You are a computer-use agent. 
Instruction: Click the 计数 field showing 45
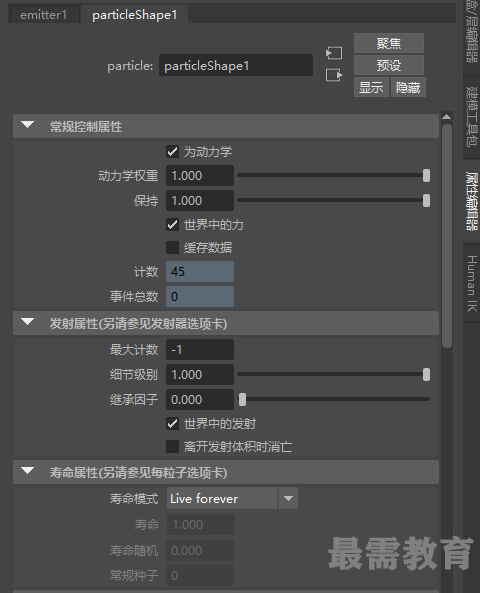200,272
